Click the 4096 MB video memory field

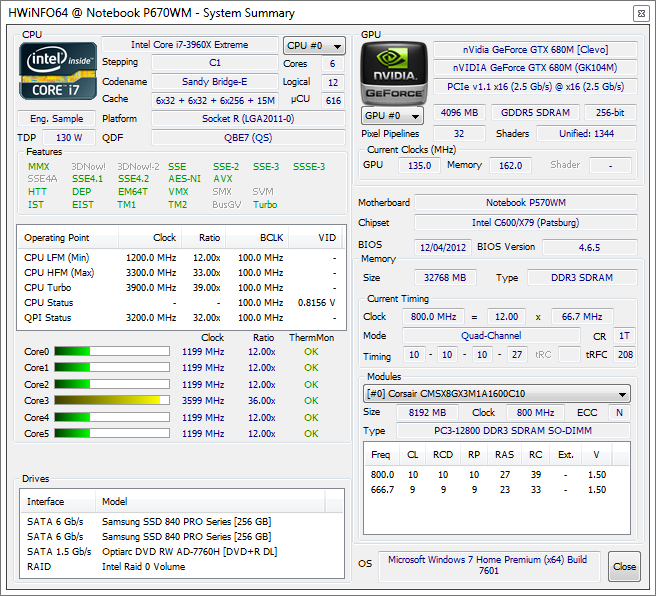[x=459, y=113]
